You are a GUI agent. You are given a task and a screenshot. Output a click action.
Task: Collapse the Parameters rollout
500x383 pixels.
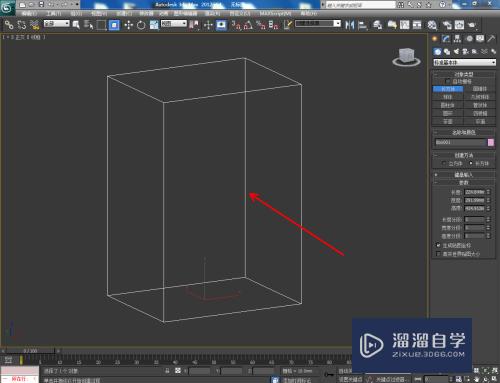tap(464, 183)
